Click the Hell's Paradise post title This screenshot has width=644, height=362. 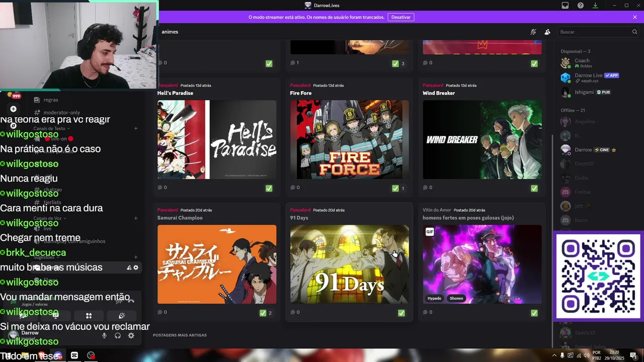coord(175,93)
